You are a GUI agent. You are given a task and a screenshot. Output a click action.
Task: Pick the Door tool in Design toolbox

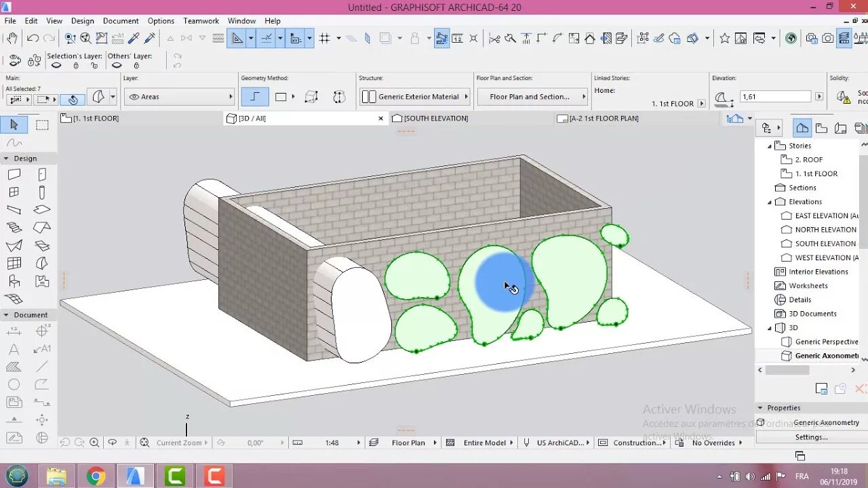(42, 175)
